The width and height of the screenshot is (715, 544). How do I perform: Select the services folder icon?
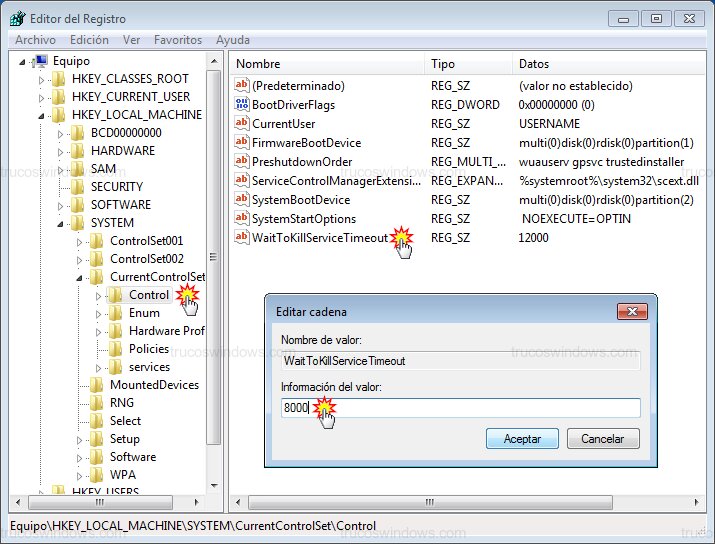[x=115, y=367]
